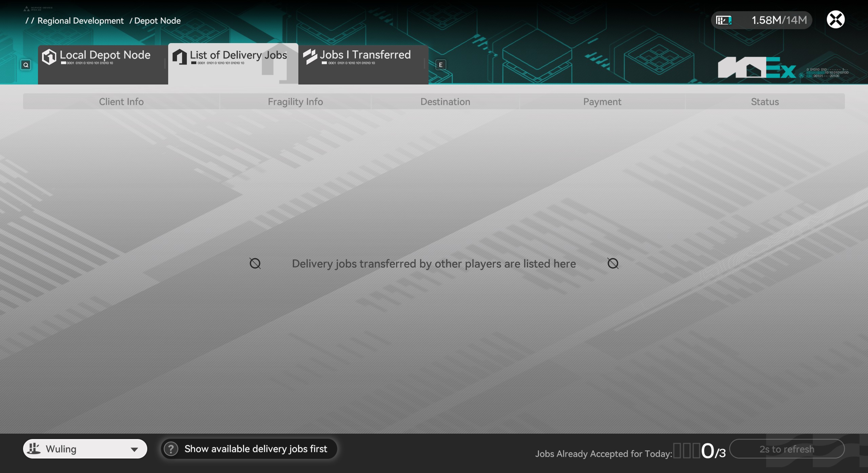This screenshot has height=473, width=868.
Task: Click the Payment column header
Action: (x=602, y=101)
